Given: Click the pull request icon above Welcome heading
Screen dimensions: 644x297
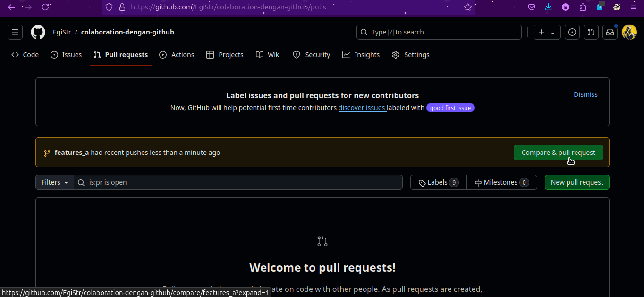Looking at the screenshot, I should (322, 241).
